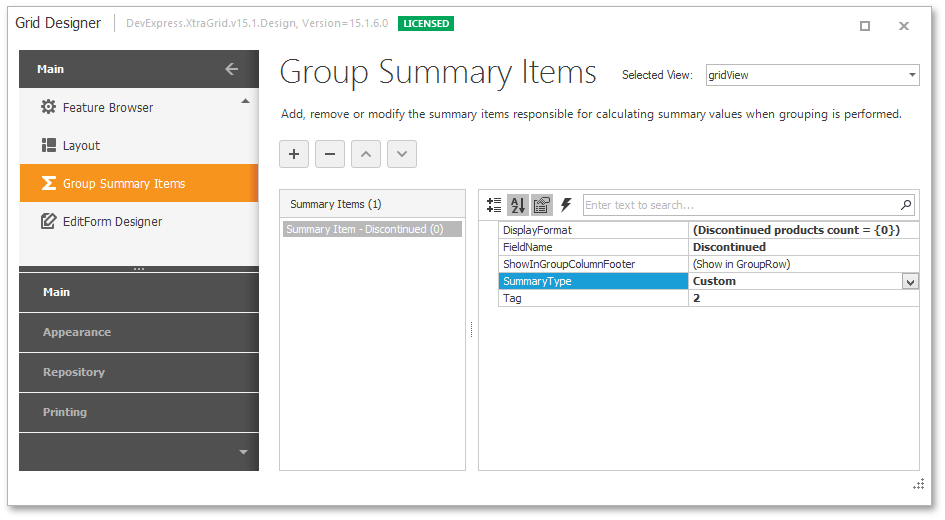Move summary item down with arrow button
945x520 pixels.
click(402, 154)
